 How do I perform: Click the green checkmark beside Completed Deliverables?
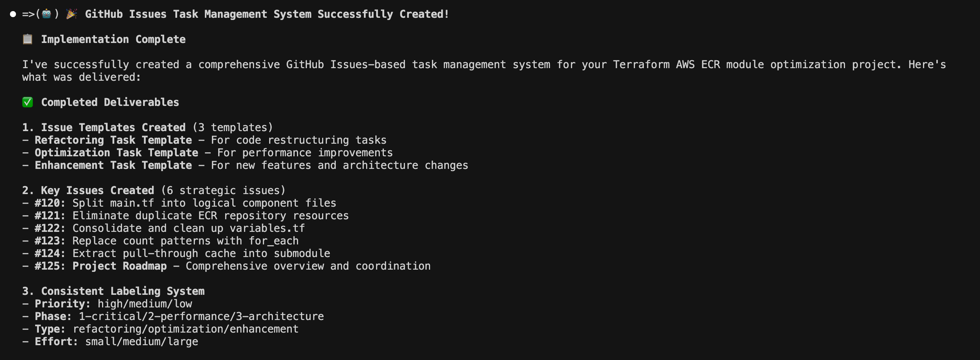click(x=27, y=102)
